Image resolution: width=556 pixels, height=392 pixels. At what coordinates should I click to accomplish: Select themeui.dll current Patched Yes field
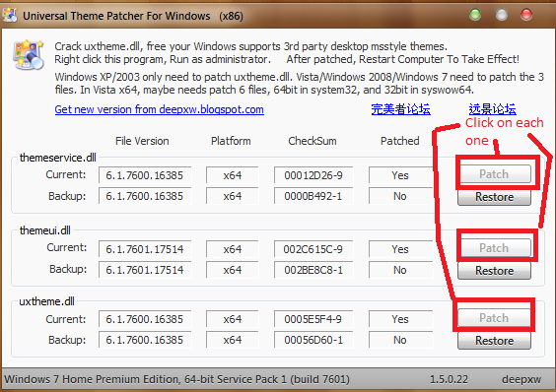tap(400, 249)
